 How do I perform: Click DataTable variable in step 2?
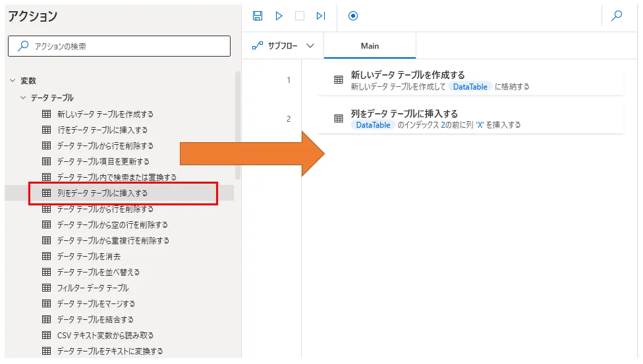[373, 124]
